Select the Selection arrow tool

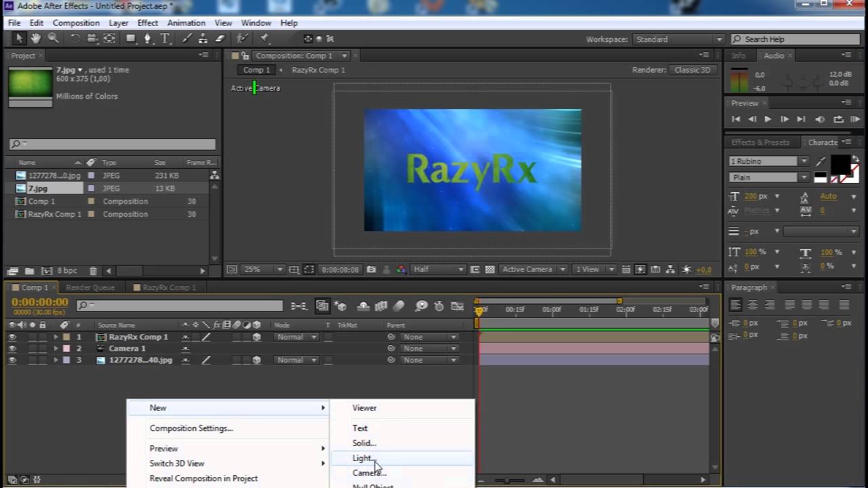(19, 39)
